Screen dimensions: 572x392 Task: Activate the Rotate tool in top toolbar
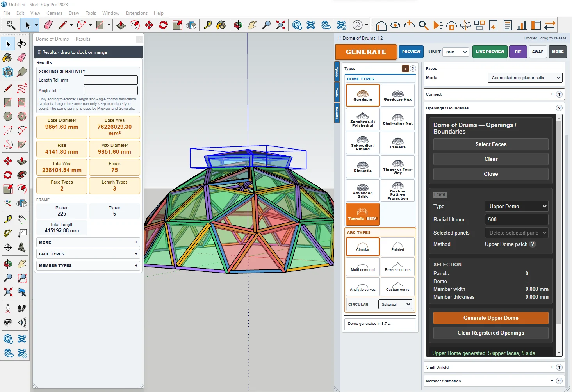[163, 25]
